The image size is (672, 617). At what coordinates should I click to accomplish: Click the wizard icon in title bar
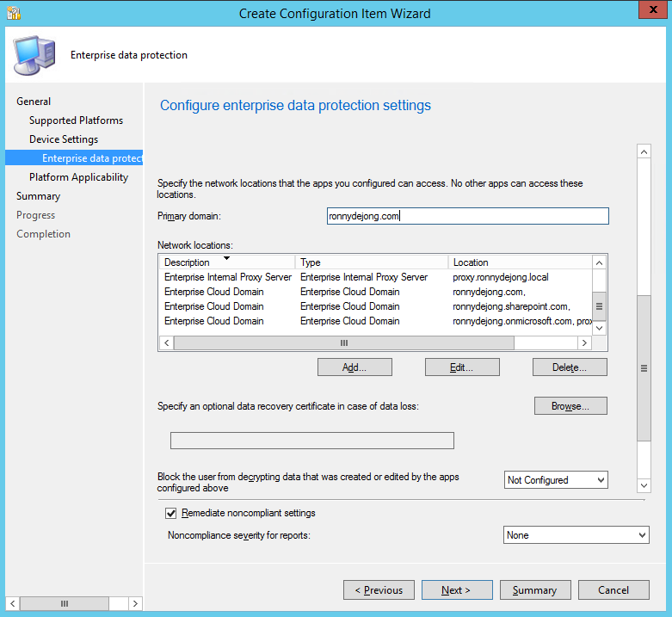[x=13, y=13]
